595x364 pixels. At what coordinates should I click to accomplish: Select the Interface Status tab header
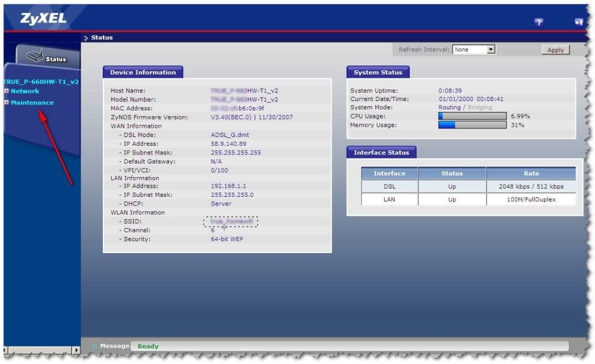click(x=381, y=153)
